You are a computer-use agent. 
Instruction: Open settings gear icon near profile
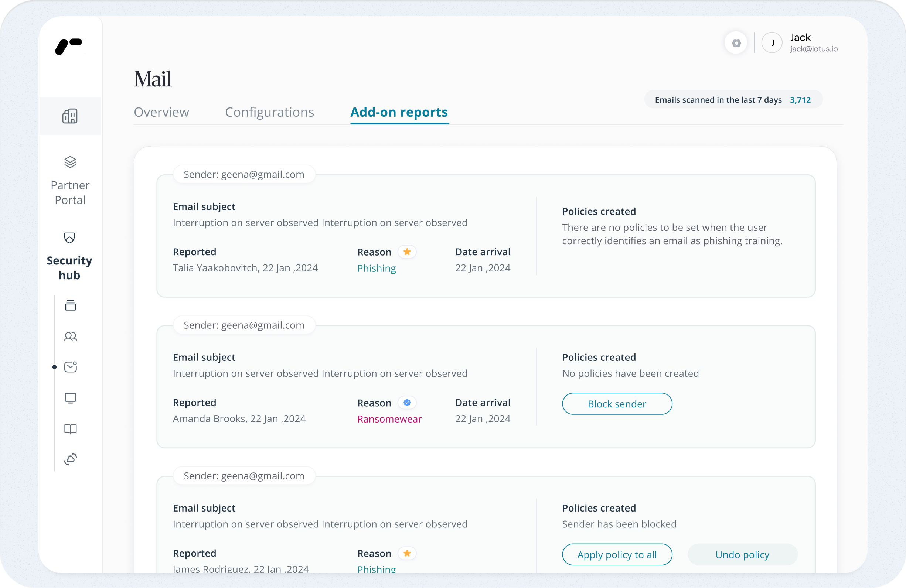coord(736,43)
